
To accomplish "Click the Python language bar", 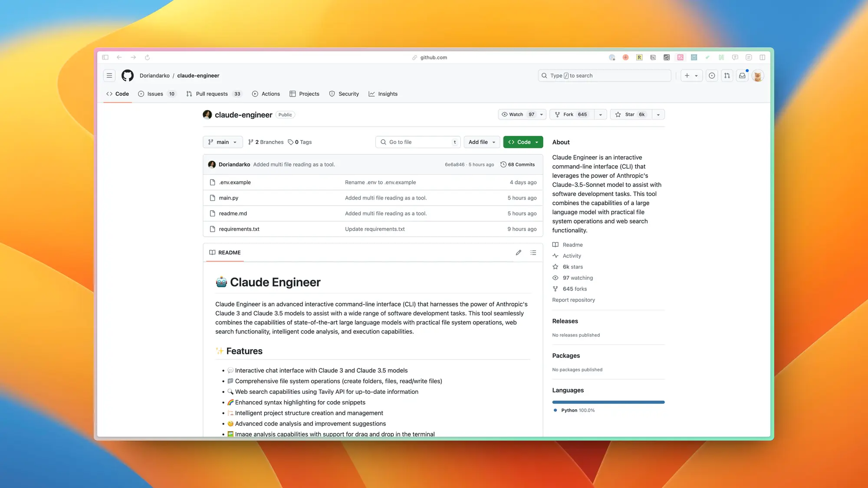I will pos(608,402).
